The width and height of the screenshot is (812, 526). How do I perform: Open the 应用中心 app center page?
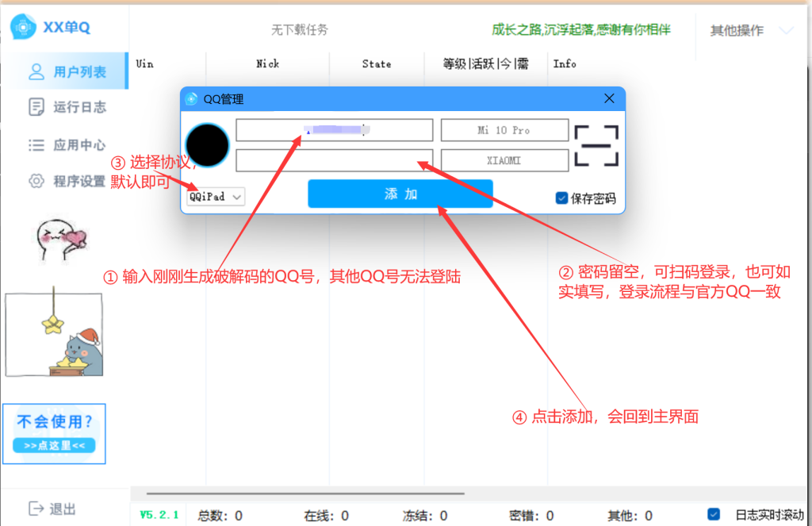[67, 145]
